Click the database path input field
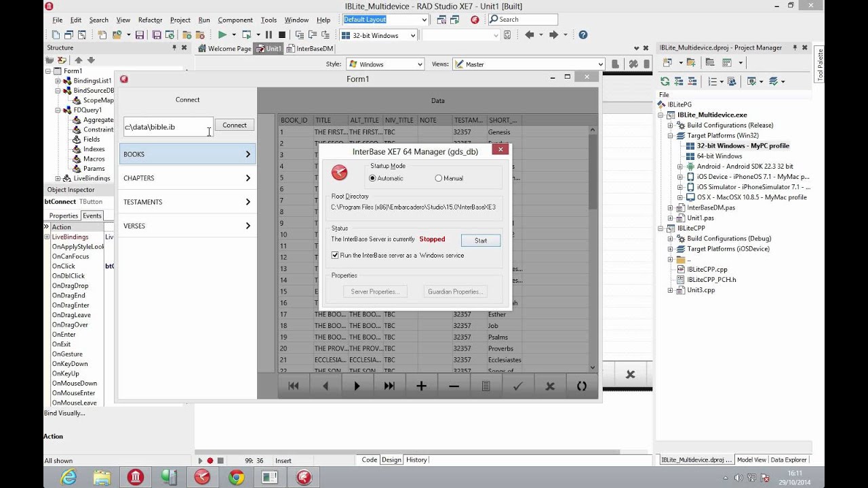Image resolution: width=868 pixels, height=488 pixels. tap(167, 127)
